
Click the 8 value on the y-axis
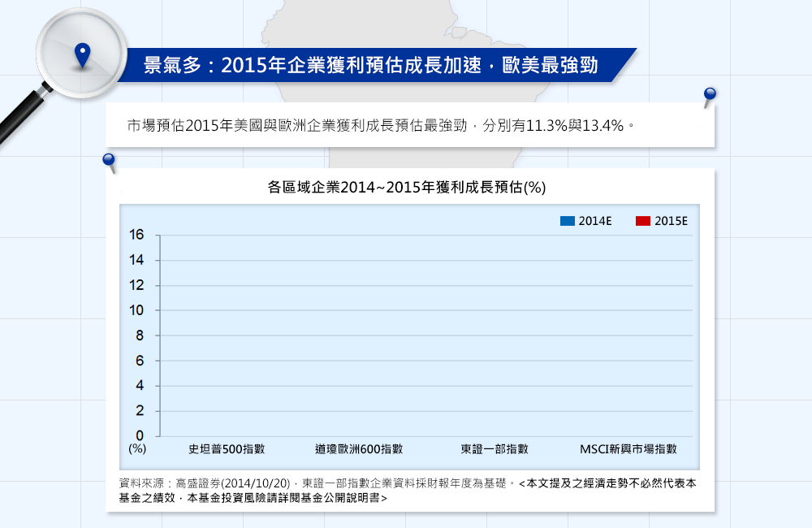139,335
